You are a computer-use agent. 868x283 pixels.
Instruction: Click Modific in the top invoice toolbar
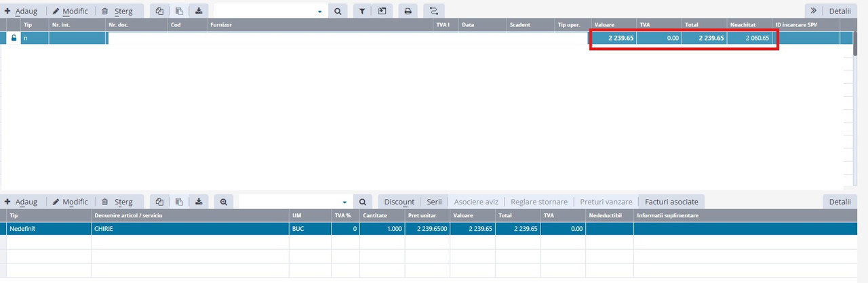pyautogui.click(x=71, y=11)
